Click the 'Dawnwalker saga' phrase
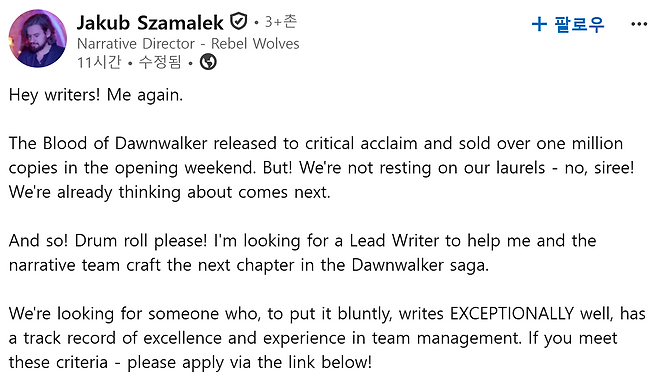This screenshot has height=381, width=658. pos(420,265)
